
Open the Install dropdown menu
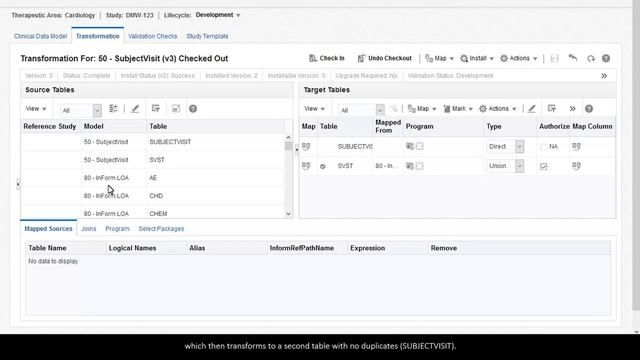point(477,58)
